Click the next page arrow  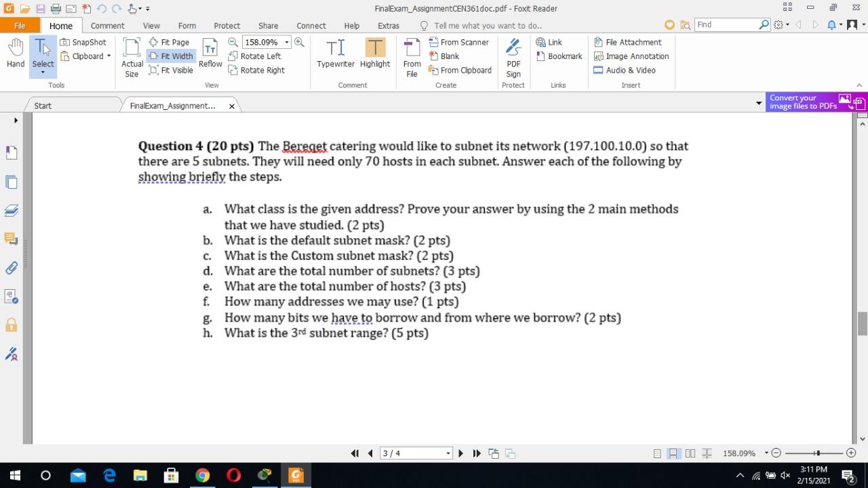click(461, 453)
